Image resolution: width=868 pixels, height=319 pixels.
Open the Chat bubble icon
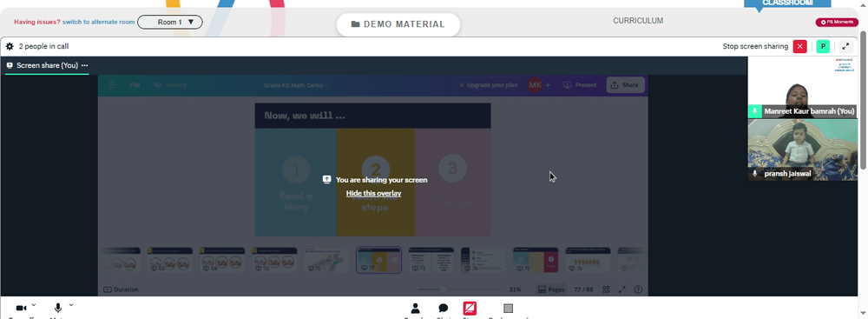pyautogui.click(x=443, y=309)
